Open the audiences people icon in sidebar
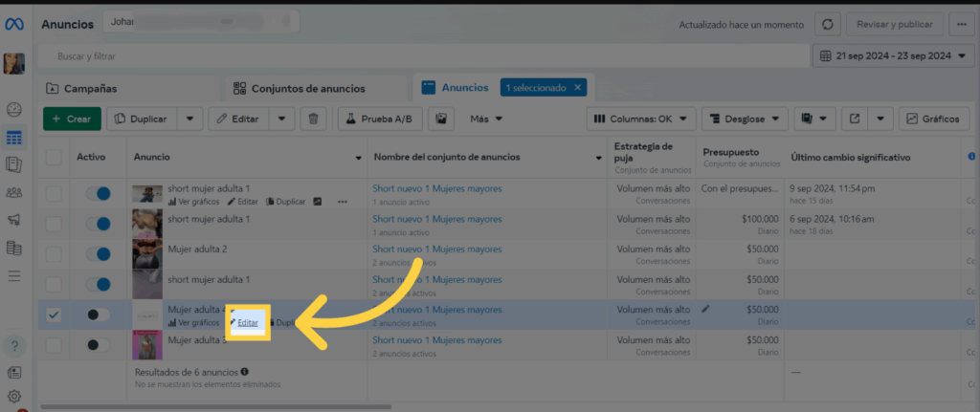980x412 pixels. [x=14, y=192]
